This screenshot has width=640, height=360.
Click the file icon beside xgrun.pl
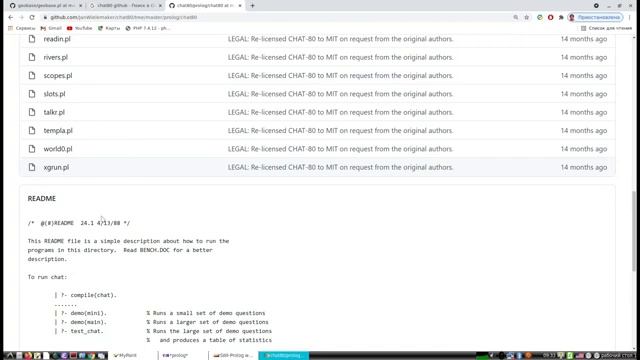[x=32, y=167]
